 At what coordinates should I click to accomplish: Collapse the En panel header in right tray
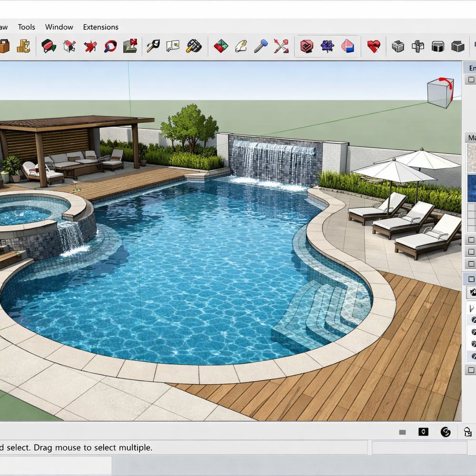click(471, 68)
